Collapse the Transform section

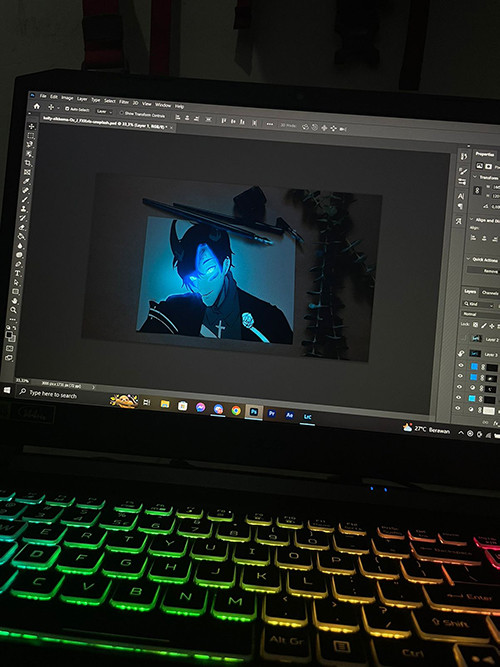pyautogui.click(x=475, y=176)
